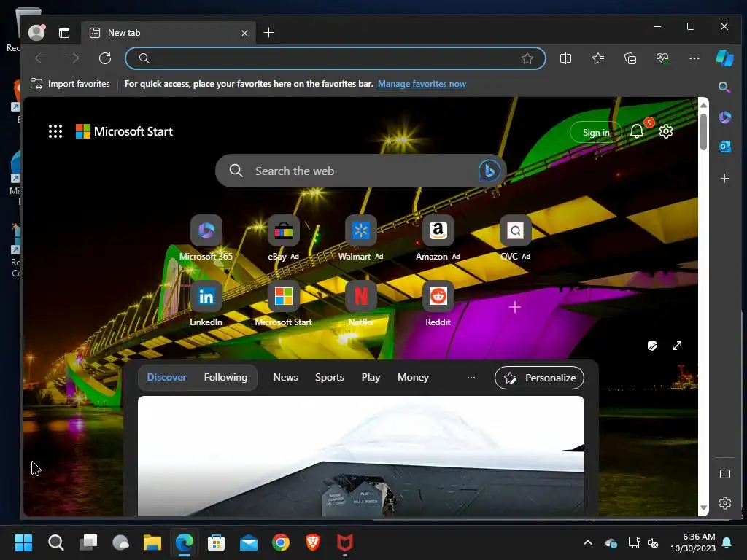Go back with the back arrow
747x560 pixels.
[x=41, y=58]
